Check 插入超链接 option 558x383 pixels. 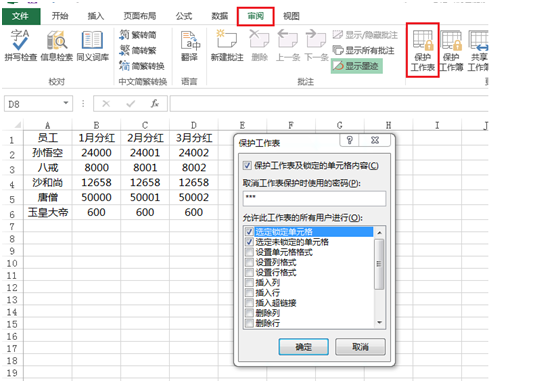click(249, 303)
